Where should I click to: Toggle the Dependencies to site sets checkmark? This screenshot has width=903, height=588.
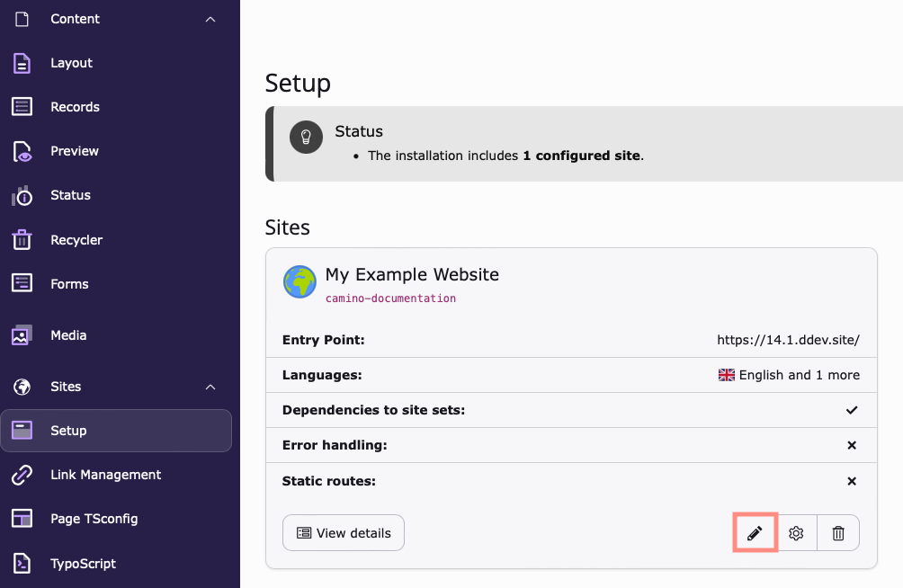(851, 410)
